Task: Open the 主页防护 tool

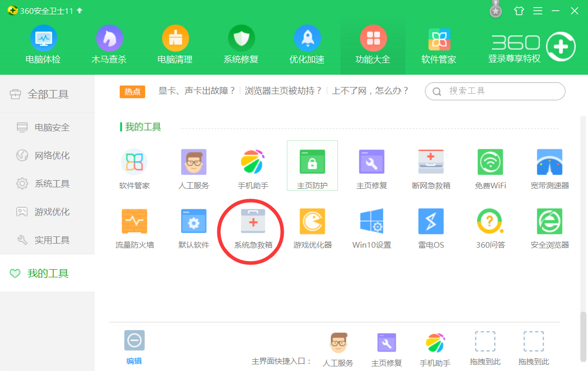Action: click(312, 165)
